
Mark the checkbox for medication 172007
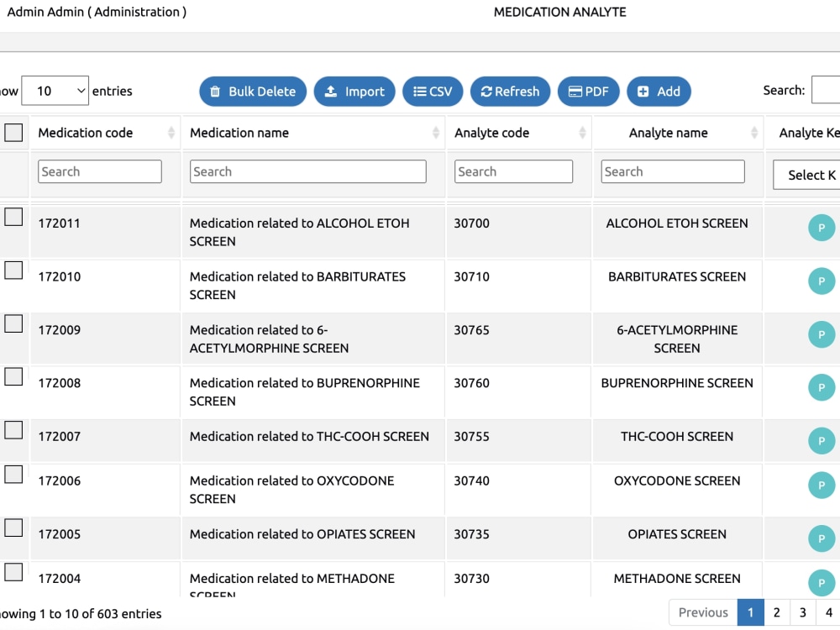click(13, 430)
